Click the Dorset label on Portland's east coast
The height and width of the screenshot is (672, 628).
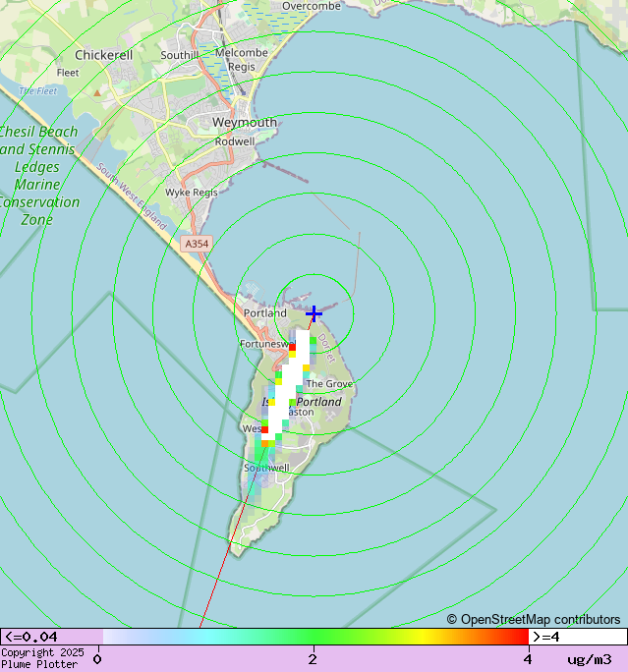326,349
